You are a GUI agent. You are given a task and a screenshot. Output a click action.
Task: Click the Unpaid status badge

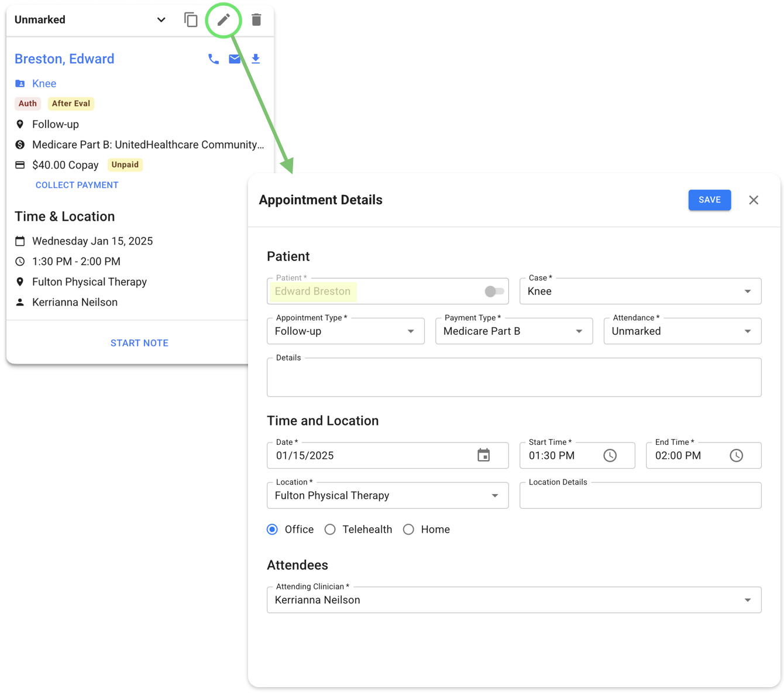click(125, 164)
